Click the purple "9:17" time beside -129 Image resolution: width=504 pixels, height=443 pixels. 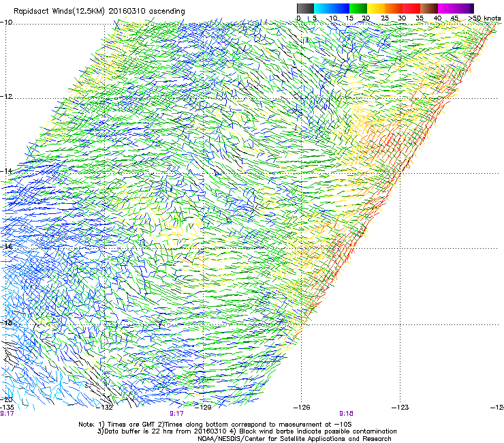tap(176, 414)
